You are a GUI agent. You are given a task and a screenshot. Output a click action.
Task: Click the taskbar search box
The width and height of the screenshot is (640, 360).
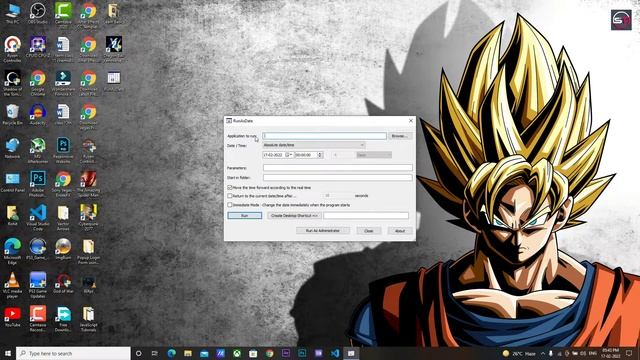pos(73,353)
